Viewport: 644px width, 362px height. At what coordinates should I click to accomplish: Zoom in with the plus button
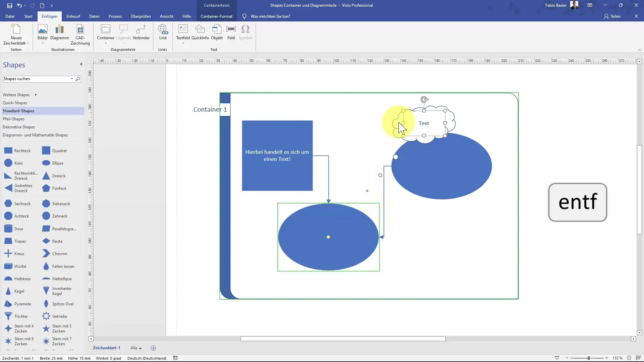click(606, 358)
